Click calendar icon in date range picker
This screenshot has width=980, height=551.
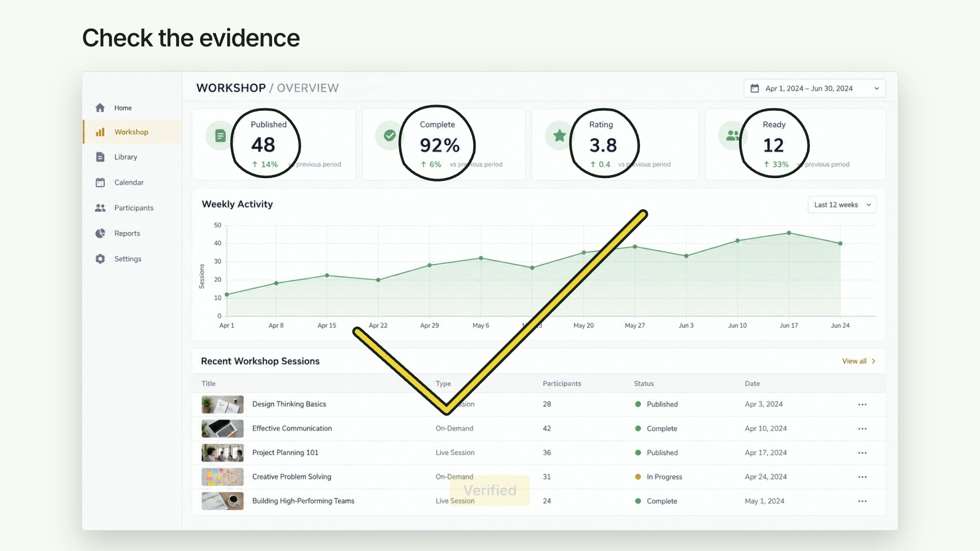(x=754, y=88)
